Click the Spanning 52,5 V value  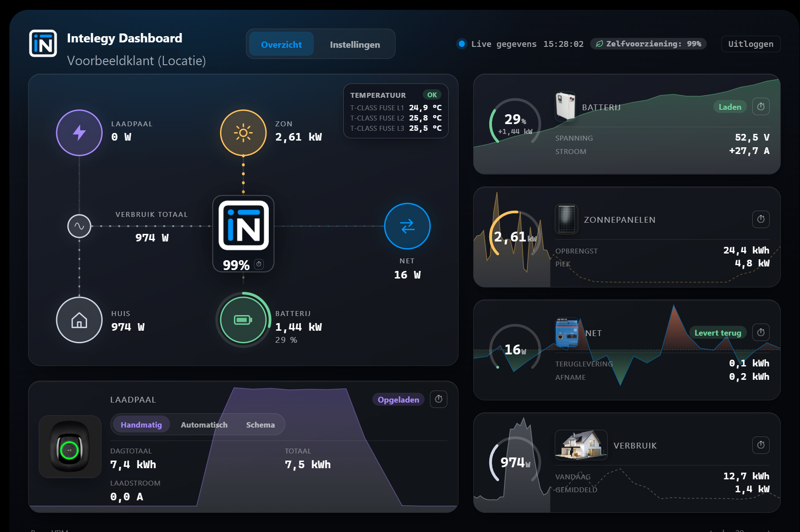[x=752, y=137]
